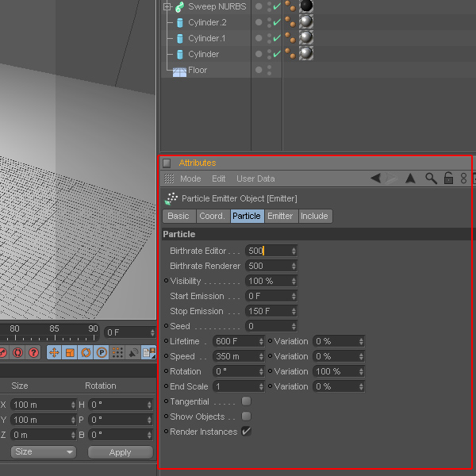This screenshot has height=476, width=476.
Task: Click the Rotation Variation 100 % field
Action: (x=339, y=371)
